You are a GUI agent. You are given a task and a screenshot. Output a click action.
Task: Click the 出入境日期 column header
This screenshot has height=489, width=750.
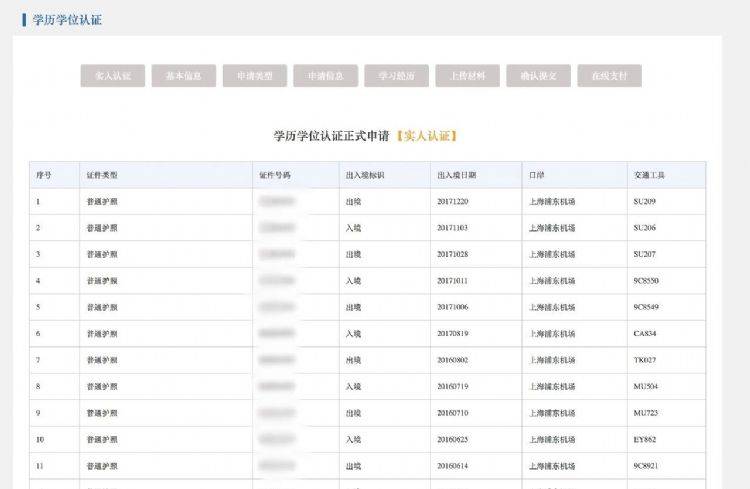coord(456,175)
